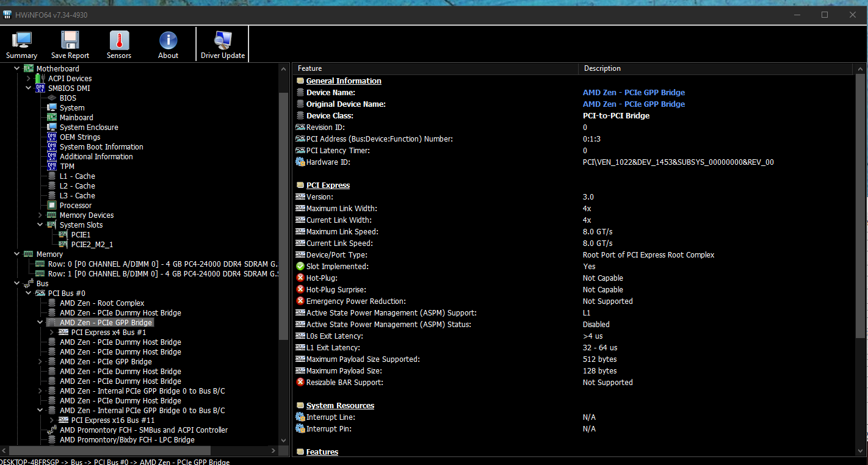
Task: Click the BIOS chip icon
Action: pos(52,98)
